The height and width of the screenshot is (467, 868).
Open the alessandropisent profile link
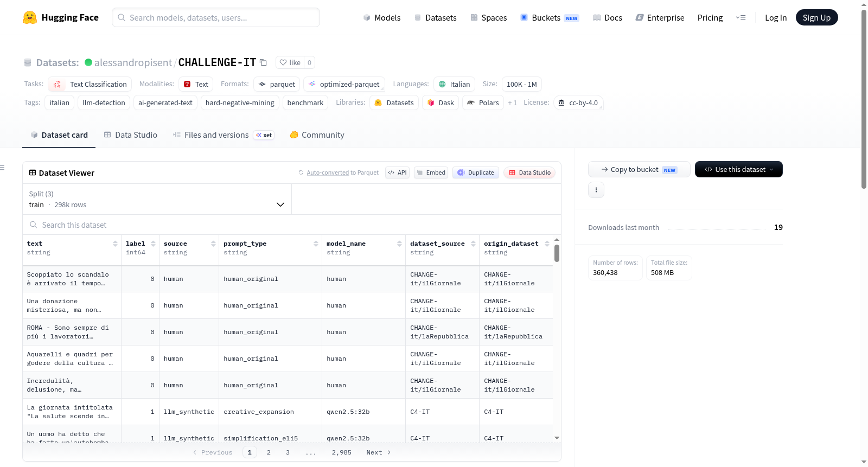(x=133, y=62)
